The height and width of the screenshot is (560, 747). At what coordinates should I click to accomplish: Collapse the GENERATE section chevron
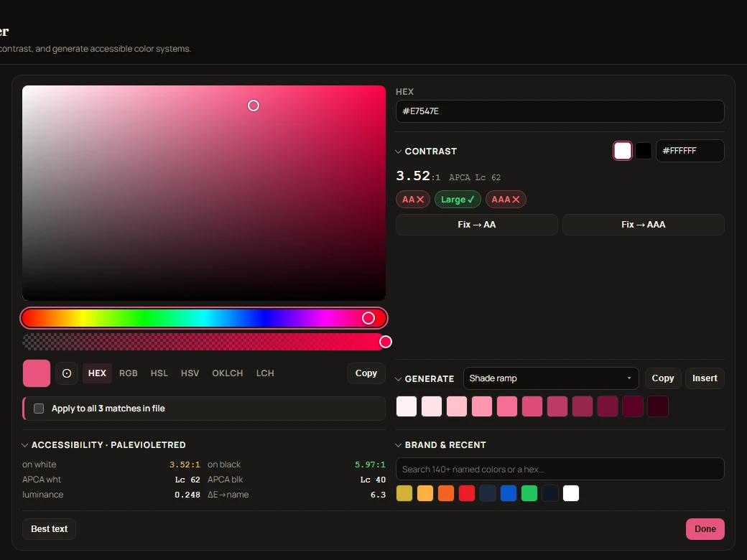[398, 379]
